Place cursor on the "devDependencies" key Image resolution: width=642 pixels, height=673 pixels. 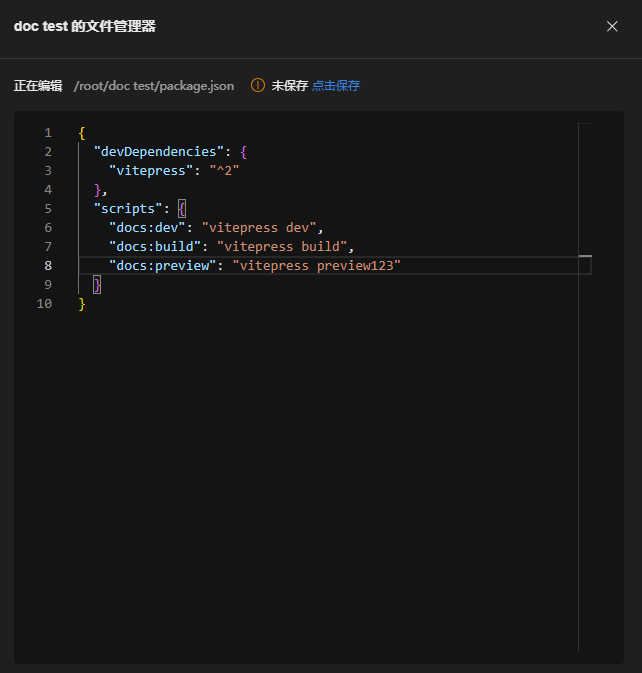coord(158,152)
